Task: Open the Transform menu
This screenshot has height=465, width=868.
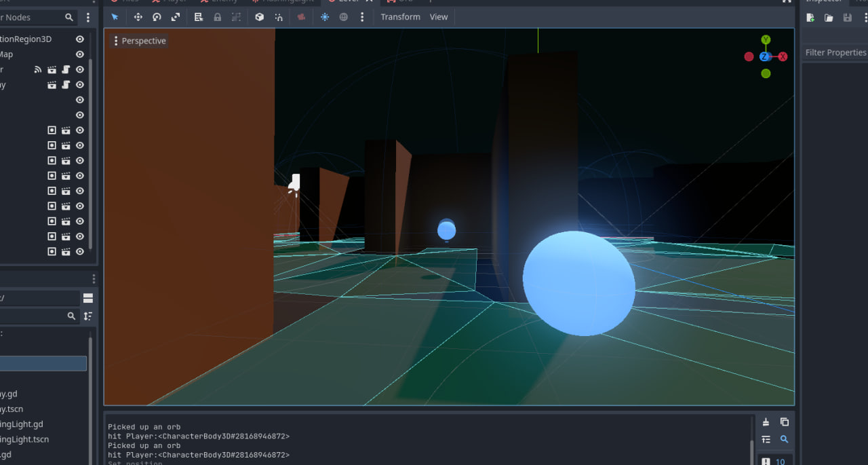Action: click(x=400, y=17)
